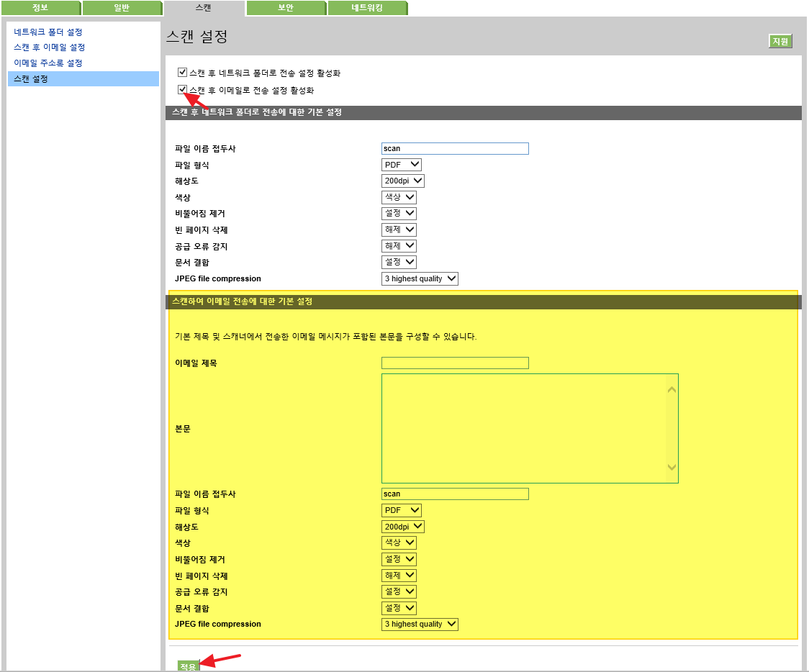Viewport: 809px width, 672px height.
Task: Click the green 지원 button
Action: [782, 41]
